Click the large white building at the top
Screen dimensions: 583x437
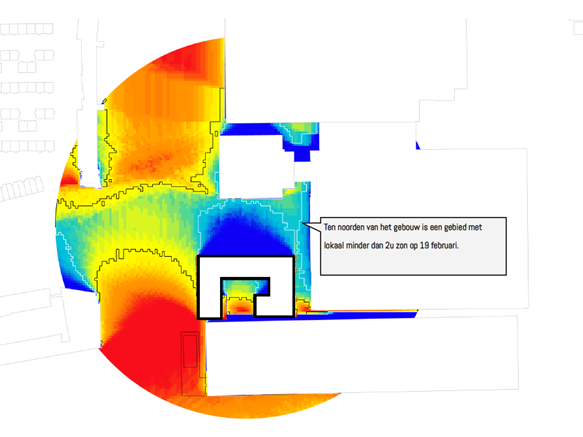coord(346,71)
